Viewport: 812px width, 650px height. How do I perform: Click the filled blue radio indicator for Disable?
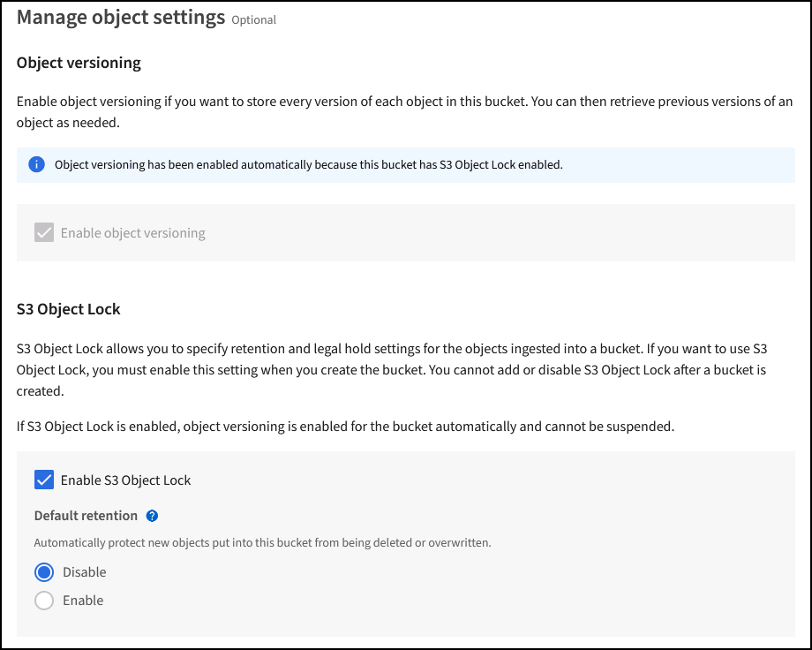point(44,571)
